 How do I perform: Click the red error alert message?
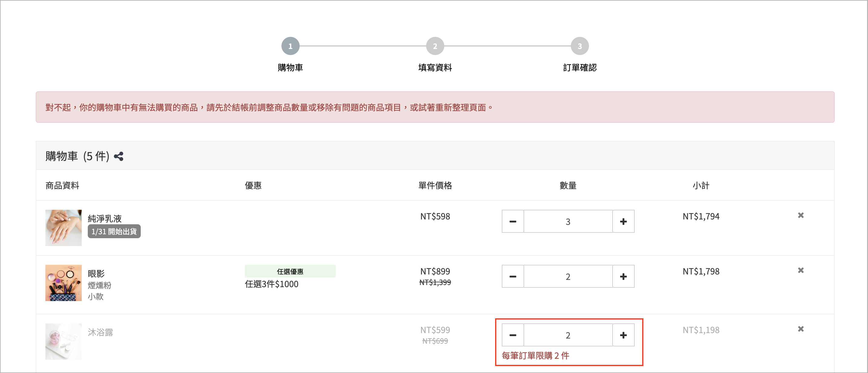[x=435, y=107]
